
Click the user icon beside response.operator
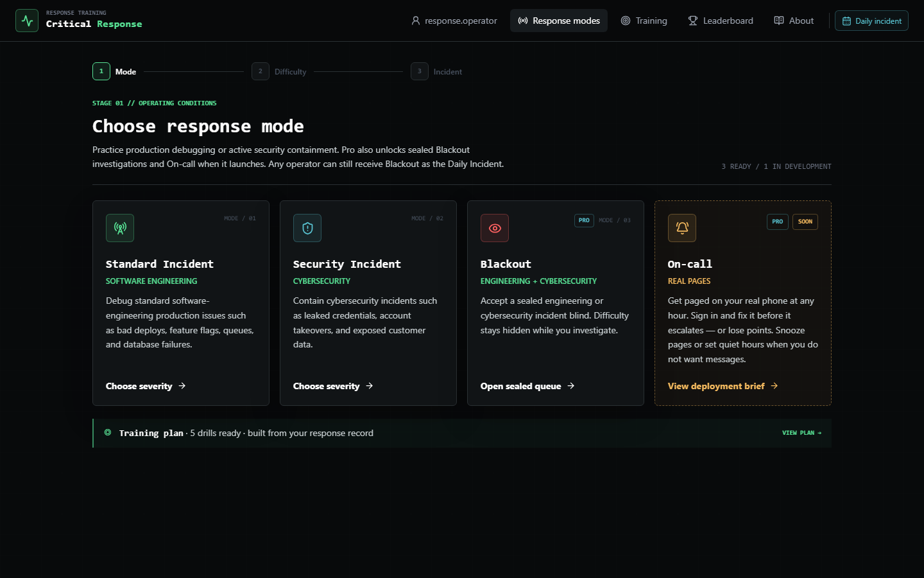pyautogui.click(x=416, y=21)
